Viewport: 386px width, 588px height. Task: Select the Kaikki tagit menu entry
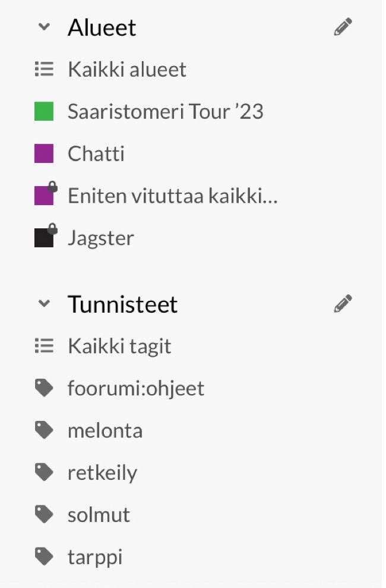coord(119,346)
